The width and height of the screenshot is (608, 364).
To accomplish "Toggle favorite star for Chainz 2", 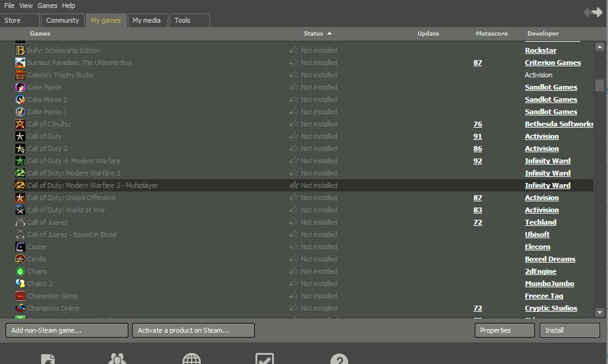I will click(x=294, y=284).
